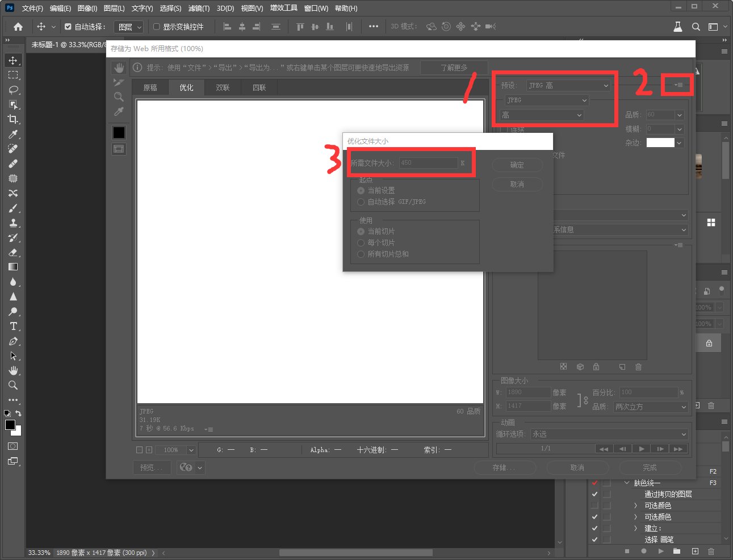
Task: Select the Eyedropper tool in the toolbar
Action: coord(12,134)
